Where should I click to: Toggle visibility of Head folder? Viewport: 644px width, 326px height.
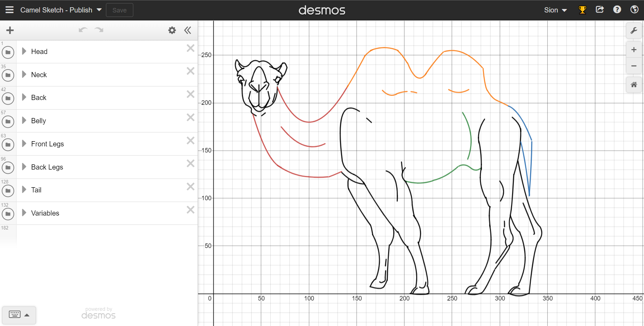(8, 52)
